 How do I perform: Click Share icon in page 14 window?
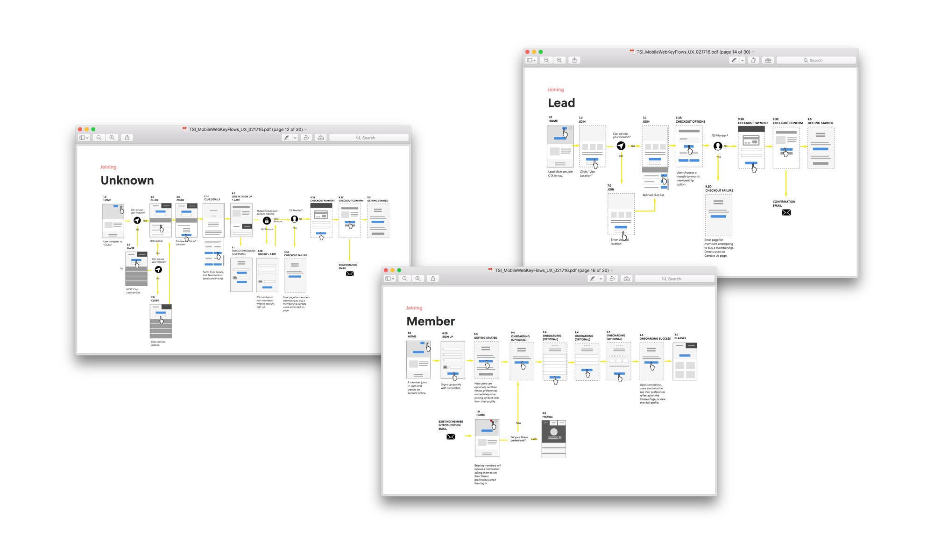pos(574,60)
